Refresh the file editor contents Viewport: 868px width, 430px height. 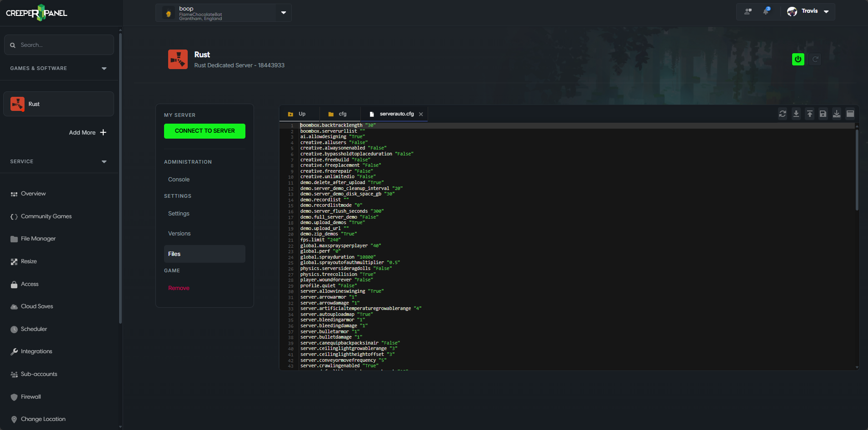pos(782,114)
